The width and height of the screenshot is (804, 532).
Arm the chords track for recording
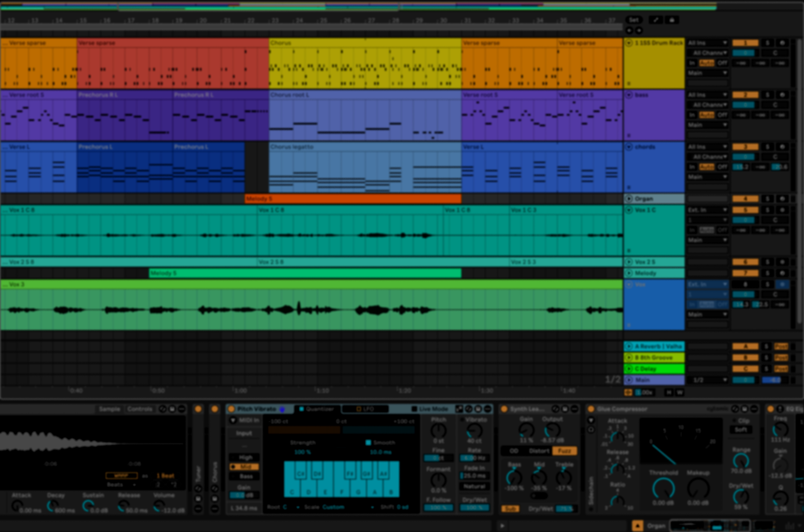(782, 147)
